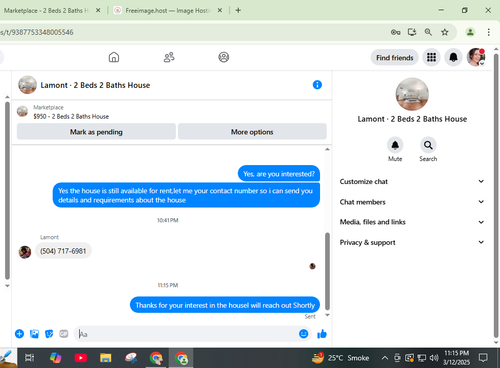The width and height of the screenshot is (500, 368).
Task: Open File Explorer from the taskbar
Action: pos(106,358)
